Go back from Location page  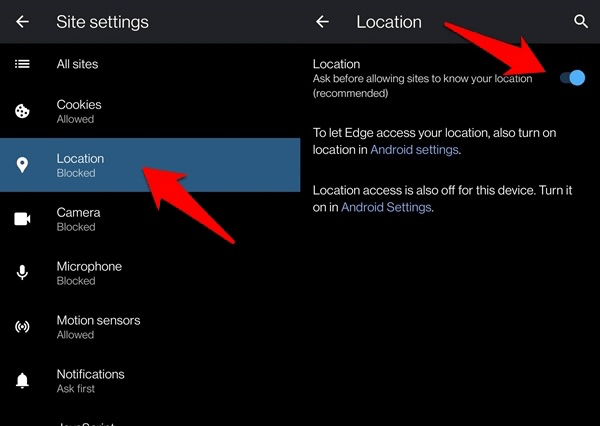(x=322, y=21)
